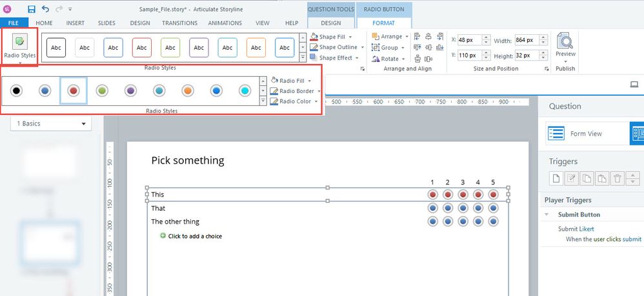The image size is (644, 296).
Task: Click the Distribute Horizontally icon
Action: pos(429,58)
